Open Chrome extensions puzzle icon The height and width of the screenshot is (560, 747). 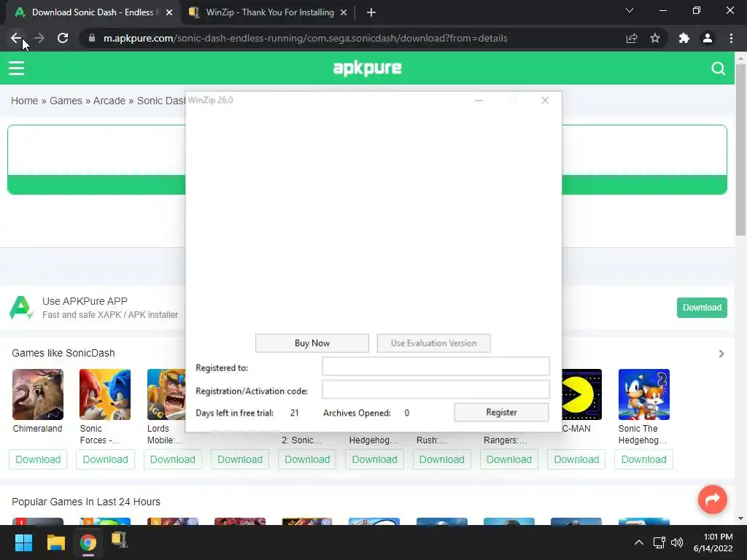tap(684, 38)
